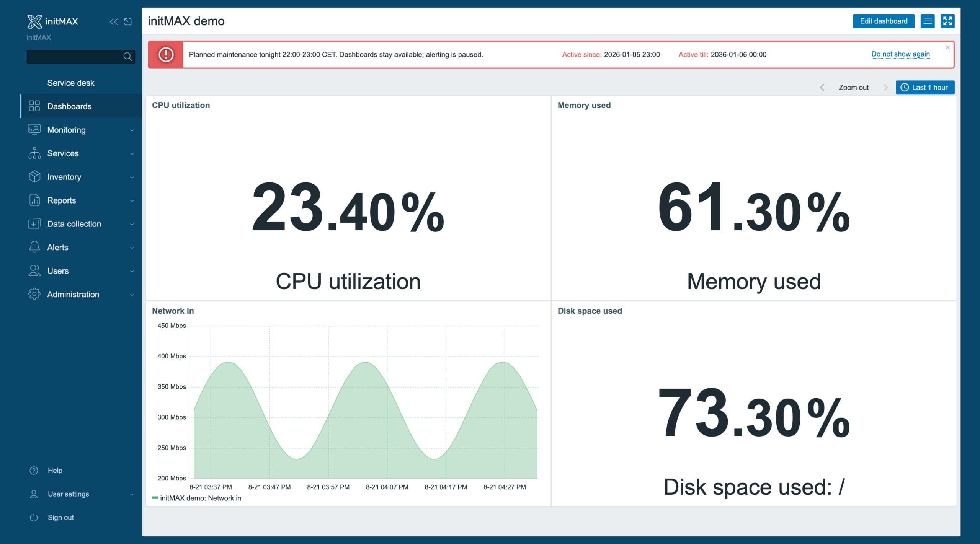Click the Edit dashboard button
This screenshot has width=980, height=544.
884,21
